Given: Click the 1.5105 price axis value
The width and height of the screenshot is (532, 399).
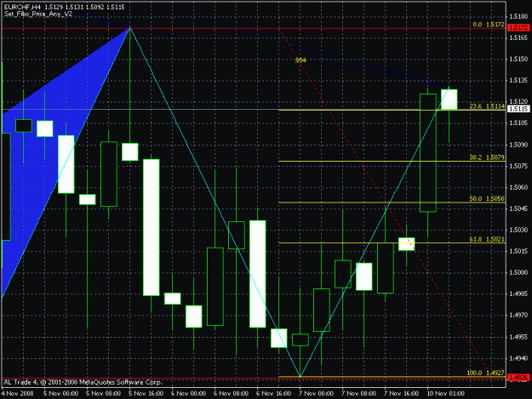Looking at the screenshot, I should pyautogui.click(x=518, y=123).
